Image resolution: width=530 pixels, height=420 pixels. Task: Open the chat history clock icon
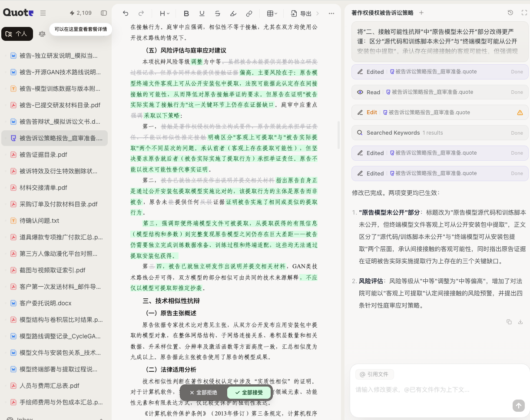tap(510, 13)
